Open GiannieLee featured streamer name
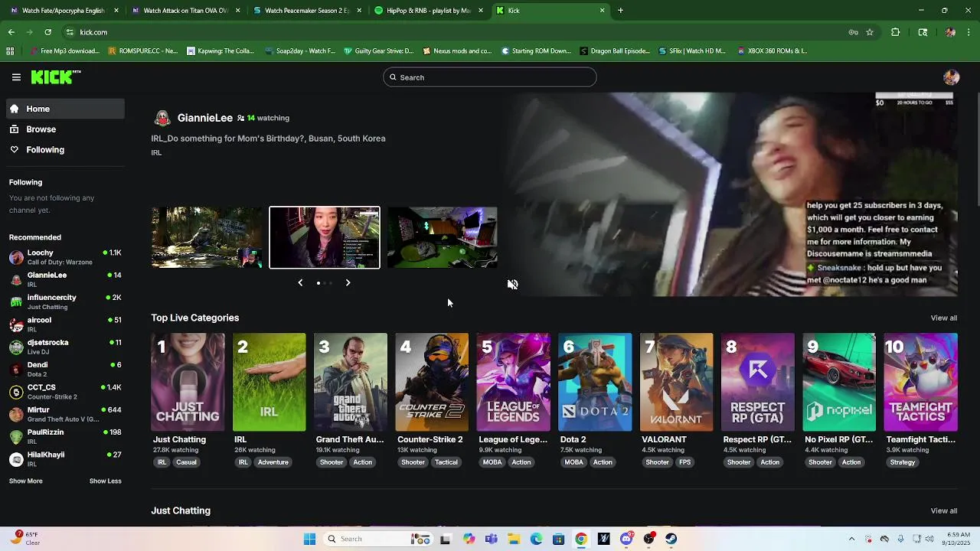Screen dimensions: 980x551 pos(205,118)
